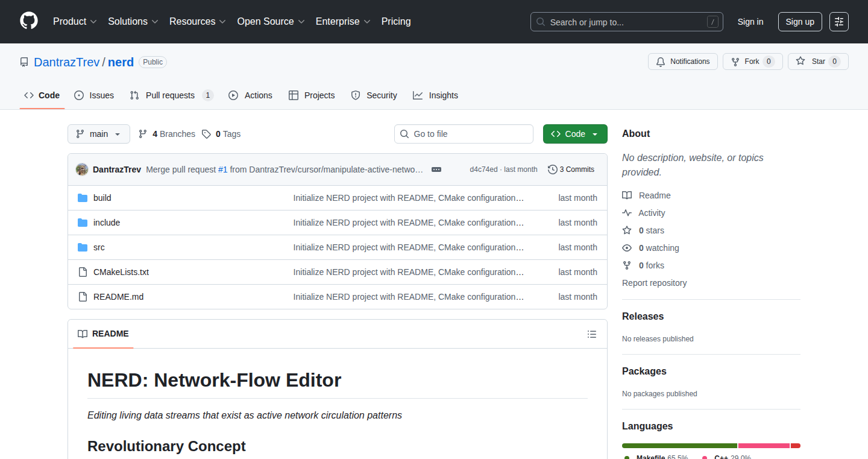This screenshot has height=459, width=868.
Task: Click DantrazTrev's avatar in commit row
Action: [82, 169]
